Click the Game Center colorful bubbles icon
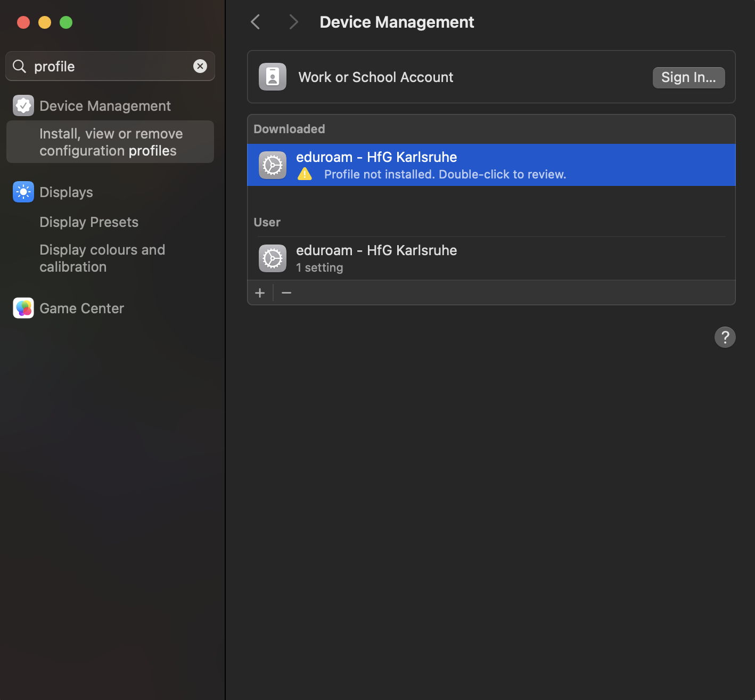755x700 pixels. click(23, 308)
